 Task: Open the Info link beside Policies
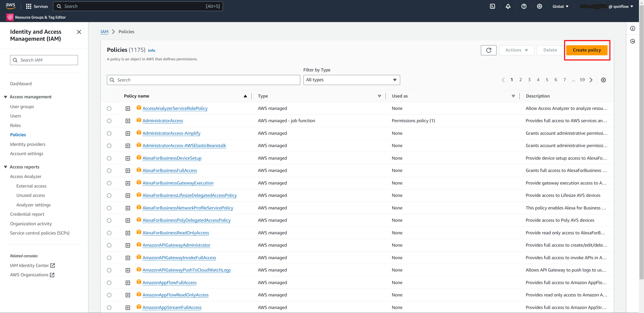pos(151,50)
